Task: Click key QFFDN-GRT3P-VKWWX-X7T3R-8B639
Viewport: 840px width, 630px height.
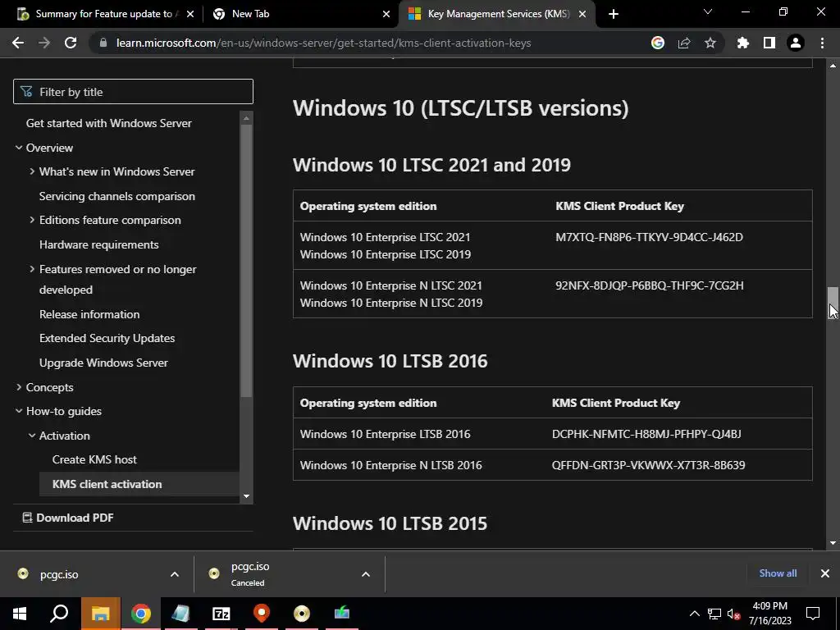Action: (x=648, y=465)
